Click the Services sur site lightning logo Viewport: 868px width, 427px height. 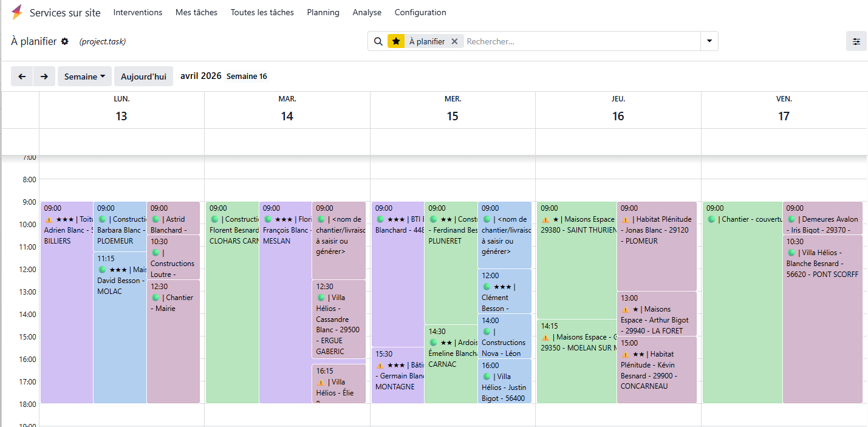(x=17, y=12)
